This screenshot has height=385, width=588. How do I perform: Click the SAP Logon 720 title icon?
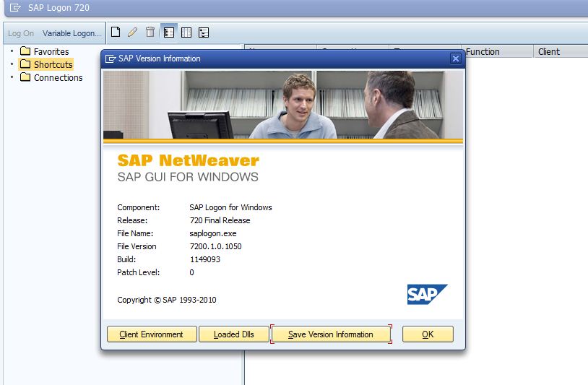(x=15, y=7)
